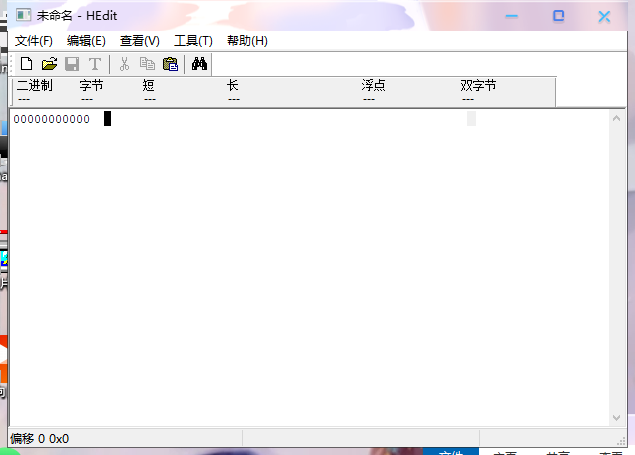The height and width of the screenshot is (455, 635).
Task: Click the offset address 00000000000
Action: [52, 119]
